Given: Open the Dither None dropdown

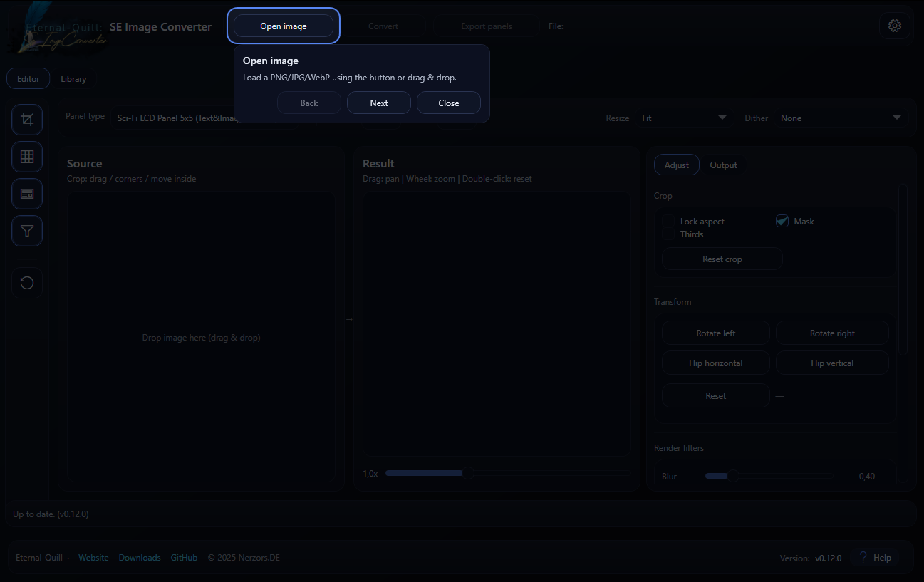Looking at the screenshot, I should [841, 118].
